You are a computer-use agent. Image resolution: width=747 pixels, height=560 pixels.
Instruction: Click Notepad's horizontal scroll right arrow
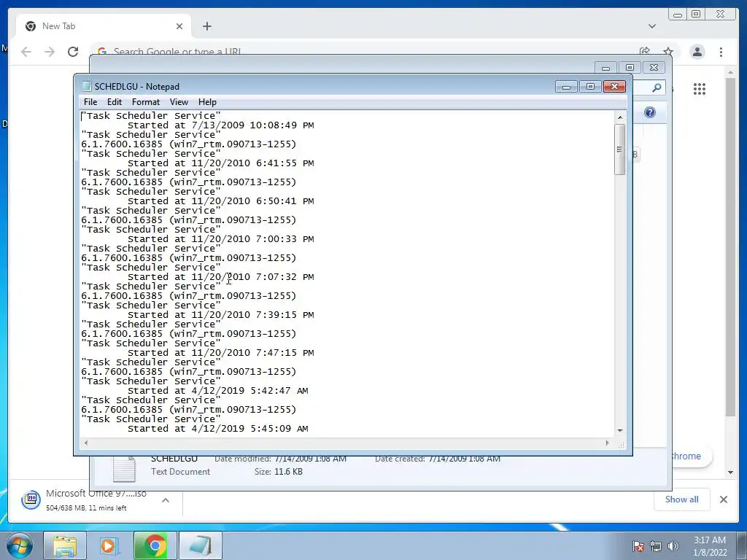pos(607,443)
